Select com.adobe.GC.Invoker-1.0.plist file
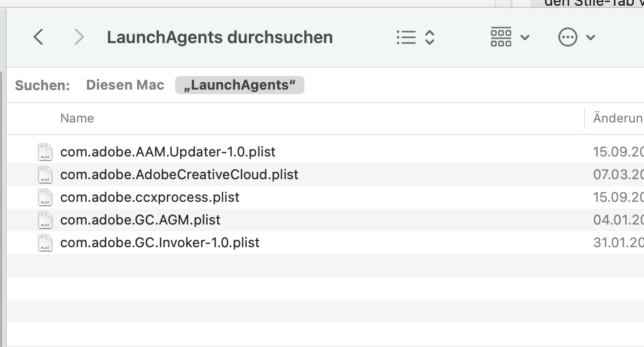Screen dimensions: 644x347 (160, 242)
